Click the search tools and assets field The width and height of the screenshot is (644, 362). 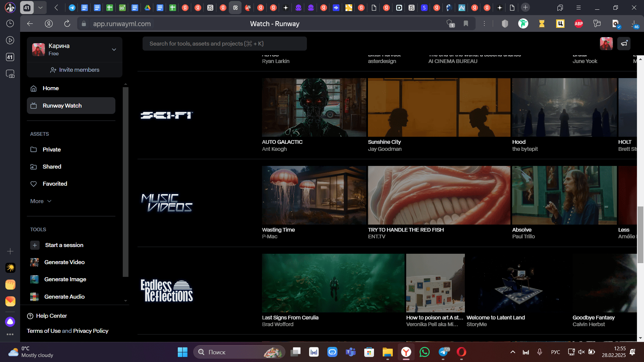click(x=224, y=44)
